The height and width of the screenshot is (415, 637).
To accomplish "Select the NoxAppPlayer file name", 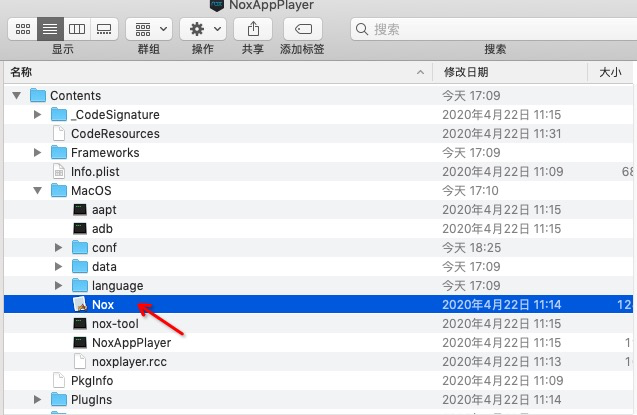I will [x=132, y=343].
